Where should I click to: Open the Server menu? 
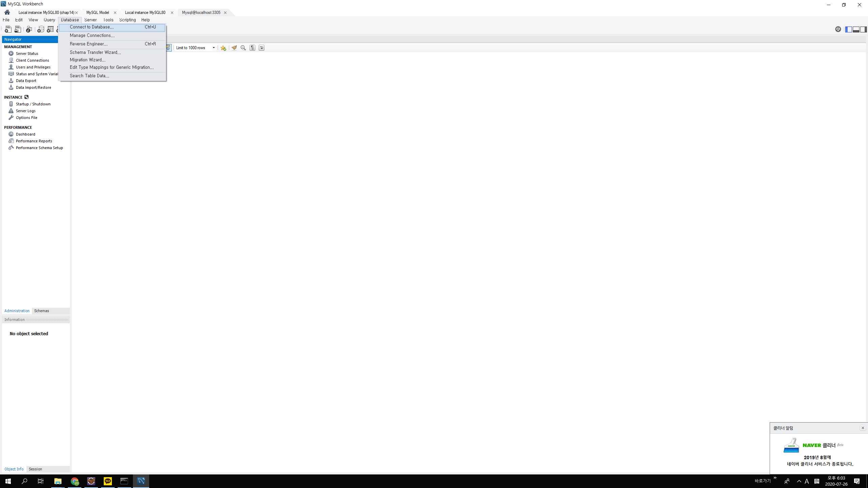coord(91,20)
